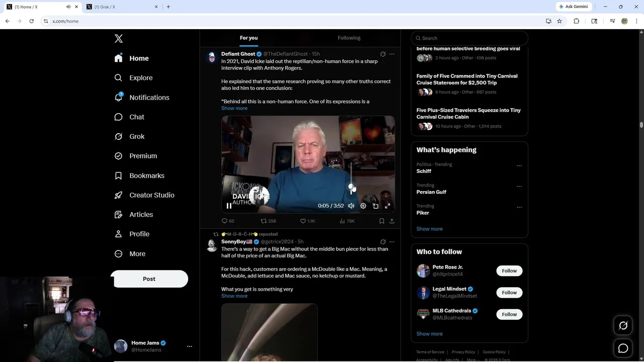
Task: Click the Post button
Action: [149, 279]
